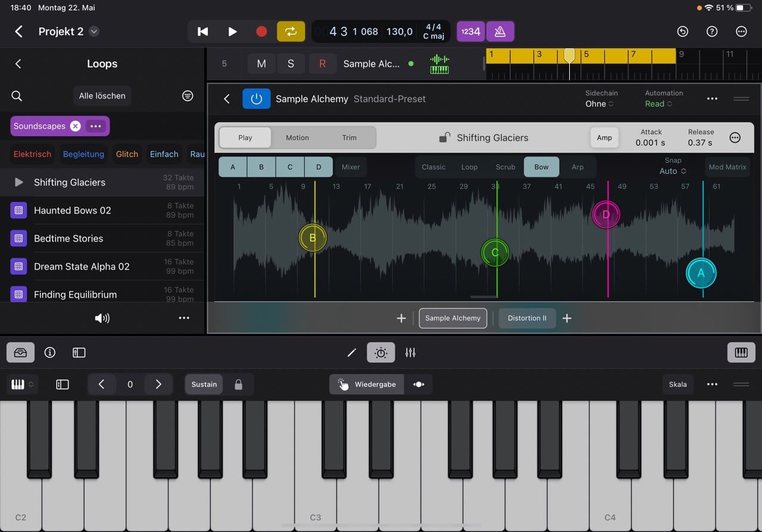The image size is (762, 532).
Task: Click the playhead marker in the ruler
Action: coord(569,55)
